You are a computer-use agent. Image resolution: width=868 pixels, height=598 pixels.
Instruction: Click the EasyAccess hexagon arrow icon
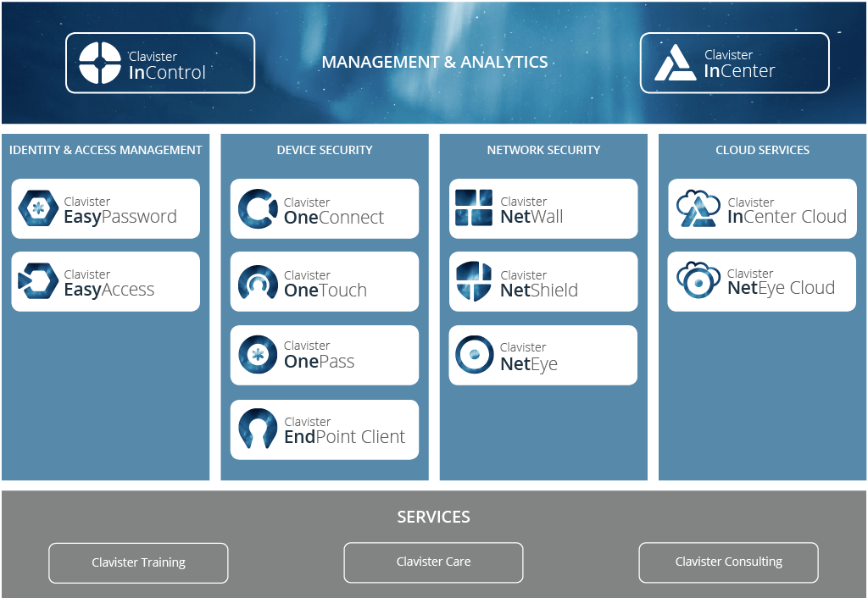pyautogui.click(x=38, y=281)
